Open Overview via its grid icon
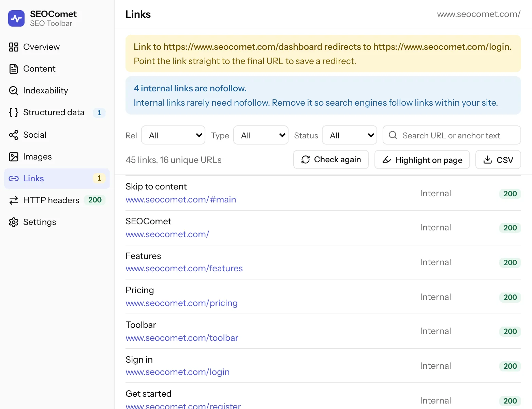532x409 pixels. pos(14,47)
